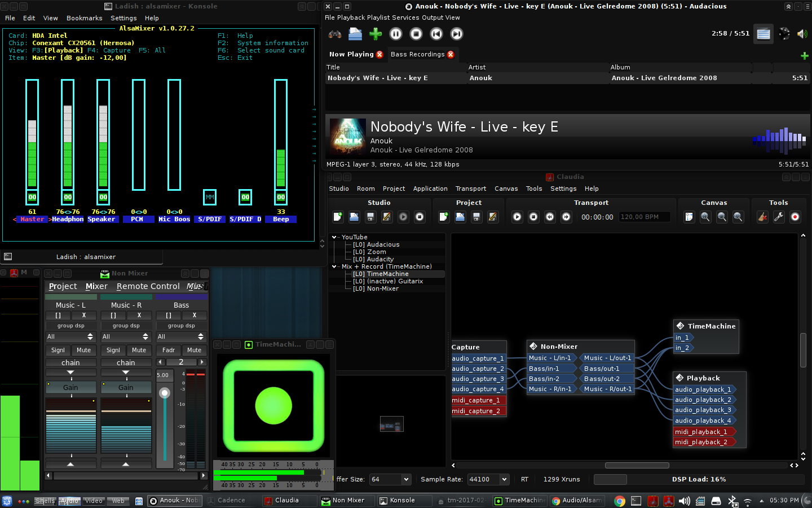Click the group dsp button on Bass strip
This screenshot has width=812, height=508.
pos(181,326)
